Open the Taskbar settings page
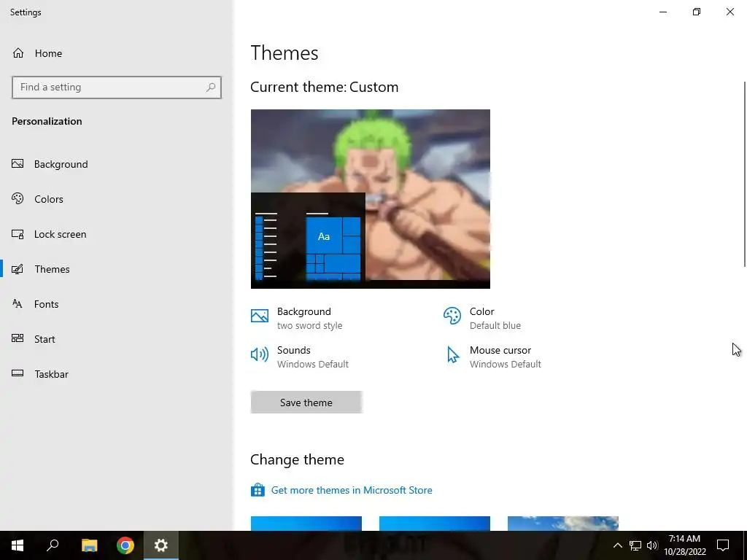Screen dimensions: 747x560 click(117, 374)
